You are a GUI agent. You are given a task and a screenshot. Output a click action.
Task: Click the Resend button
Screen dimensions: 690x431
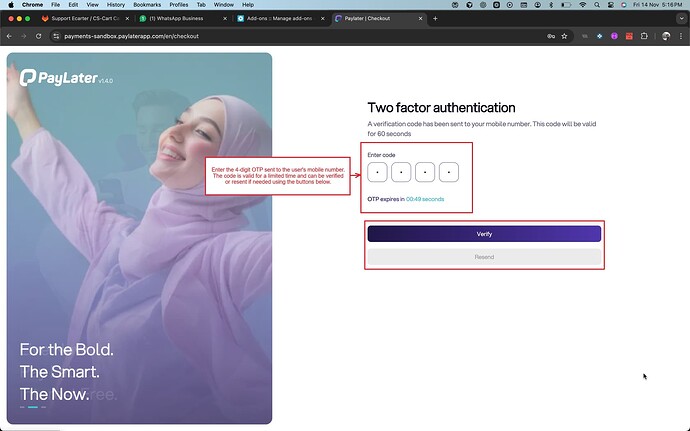484,257
